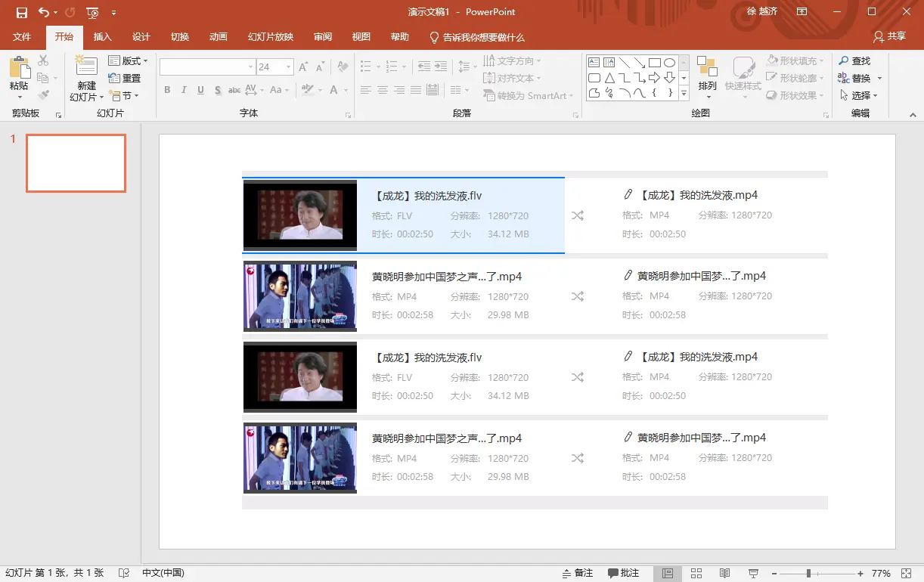Click the Shape Outline (形状轮廓) button
Viewport: 924px width, 582px height.
(x=796, y=78)
